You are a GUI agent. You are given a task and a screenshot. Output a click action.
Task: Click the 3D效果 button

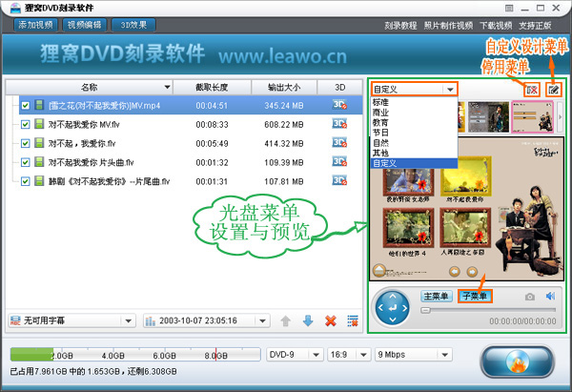[133, 25]
